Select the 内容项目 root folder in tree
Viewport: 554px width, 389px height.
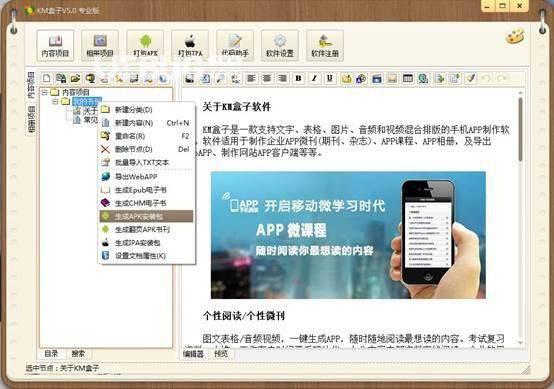pos(76,93)
